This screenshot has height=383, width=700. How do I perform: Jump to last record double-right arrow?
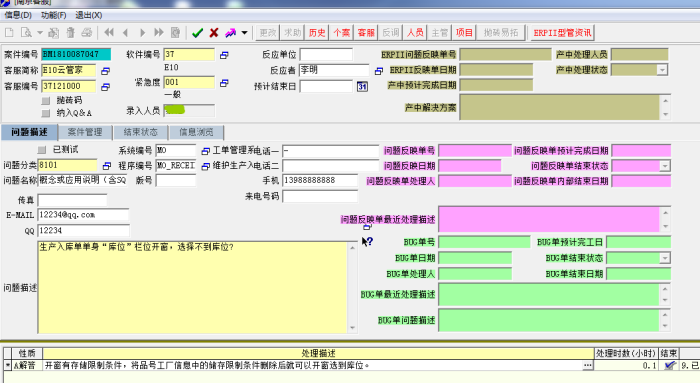pyautogui.click(x=159, y=33)
